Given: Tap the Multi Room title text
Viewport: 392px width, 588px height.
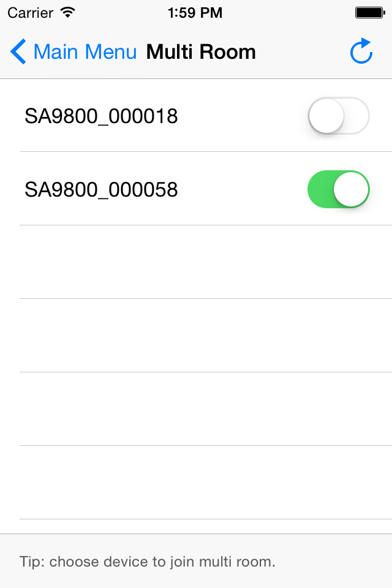Looking at the screenshot, I should pos(201,51).
